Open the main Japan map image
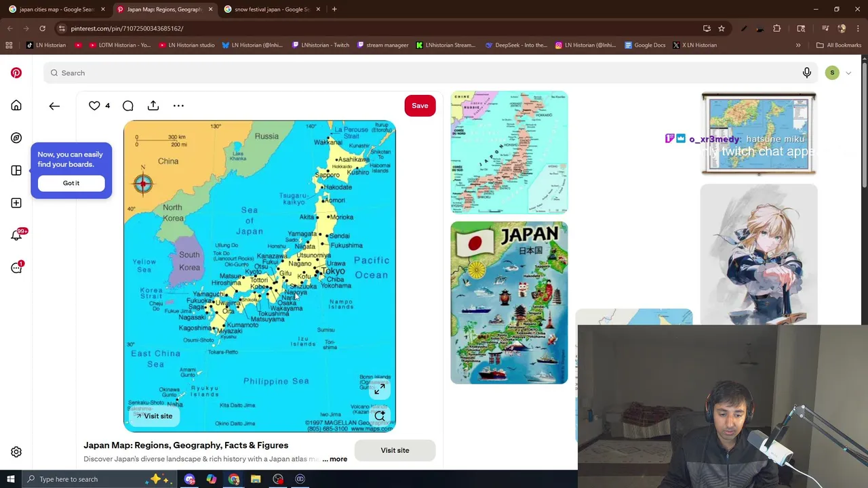 [260, 277]
